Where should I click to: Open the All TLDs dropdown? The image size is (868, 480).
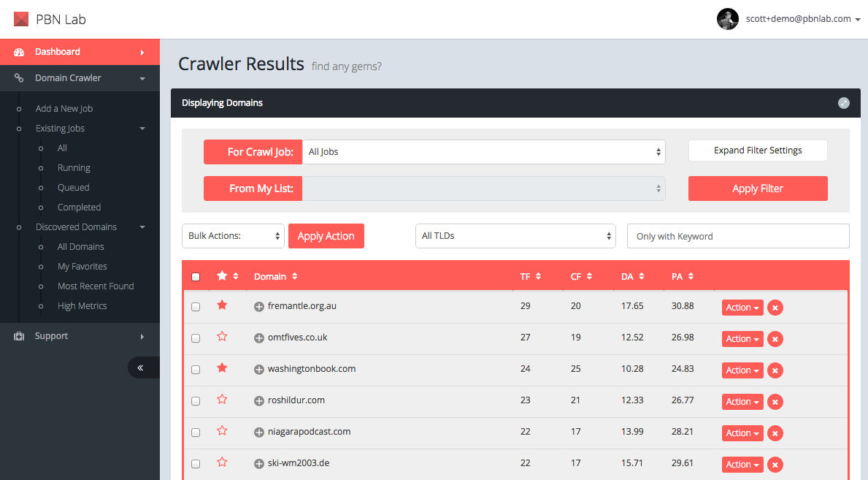pos(515,236)
